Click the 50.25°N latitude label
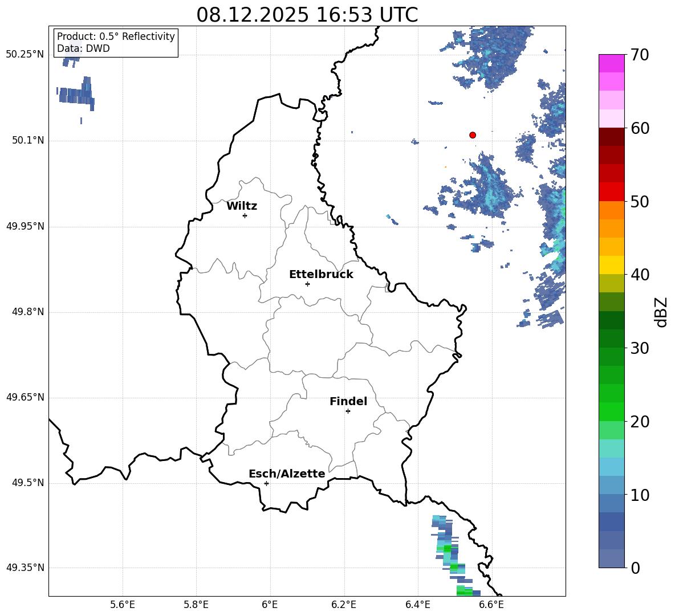The width and height of the screenshot is (675, 616). [25, 55]
